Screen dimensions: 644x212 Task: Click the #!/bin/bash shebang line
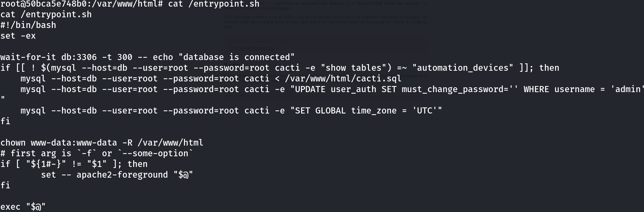[x=28, y=25]
